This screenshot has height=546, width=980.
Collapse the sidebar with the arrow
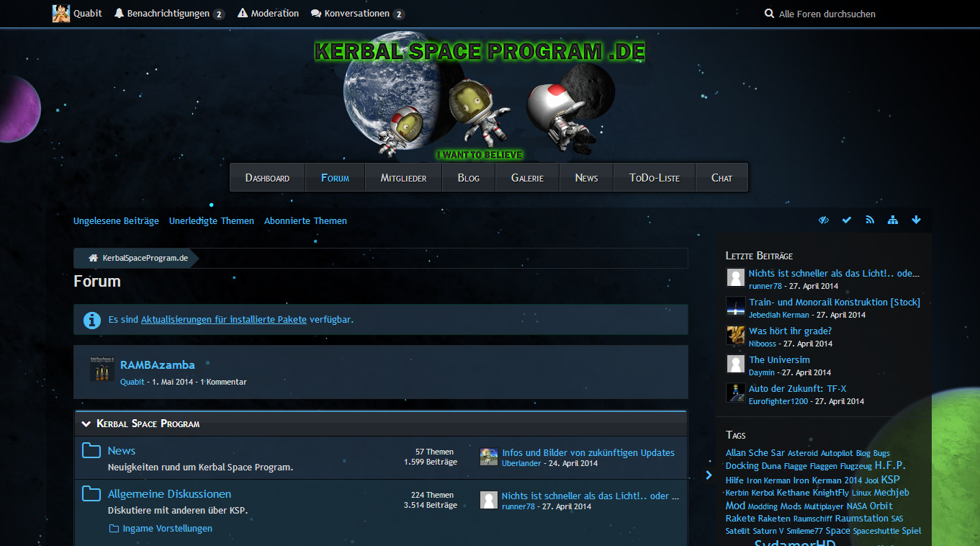(709, 475)
